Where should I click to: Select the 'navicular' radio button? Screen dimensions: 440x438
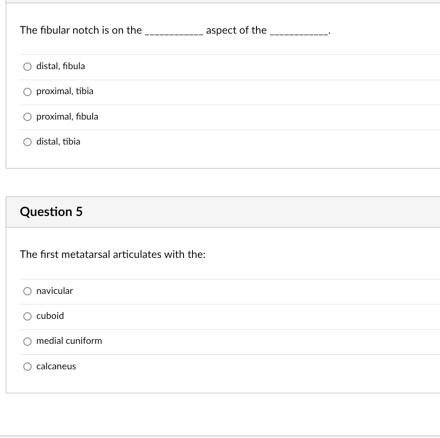27,291
